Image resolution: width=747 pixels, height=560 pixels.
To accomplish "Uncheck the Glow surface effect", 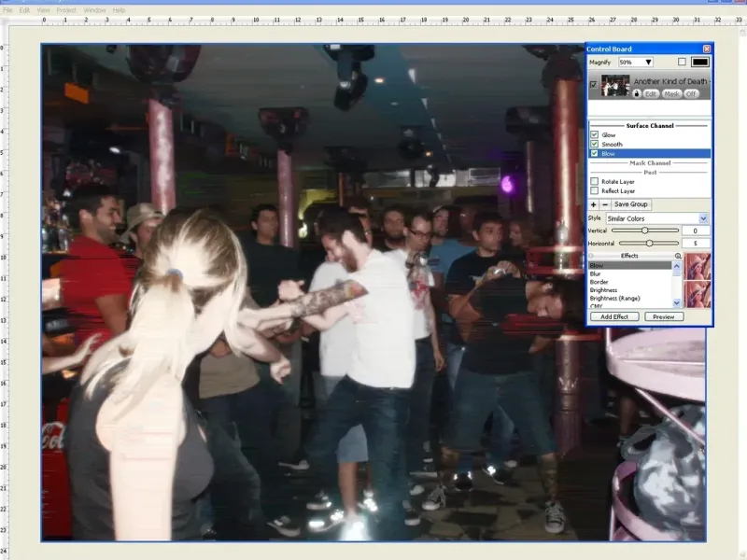I will [x=594, y=135].
